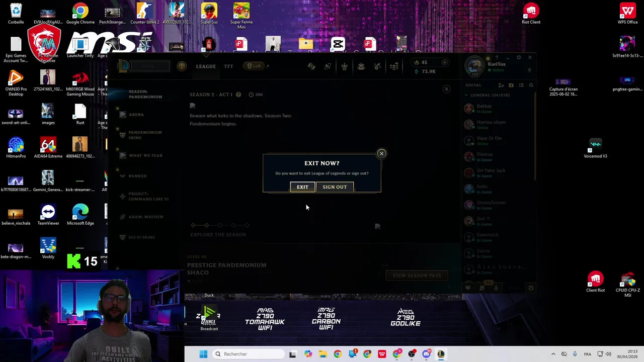The height and width of the screenshot is (362, 644).
Task: Open the LEAGUE tab in client
Action: click(x=206, y=66)
